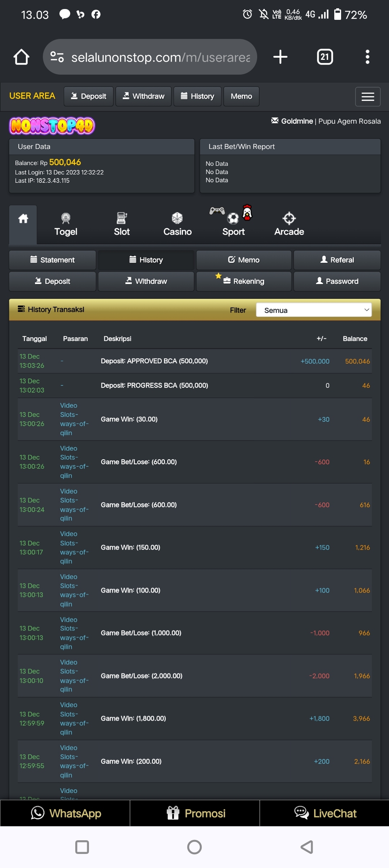Viewport: 389px width, 868px height.
Task: Click Withdraw in the top User Area bar
Action: [143, 96]
